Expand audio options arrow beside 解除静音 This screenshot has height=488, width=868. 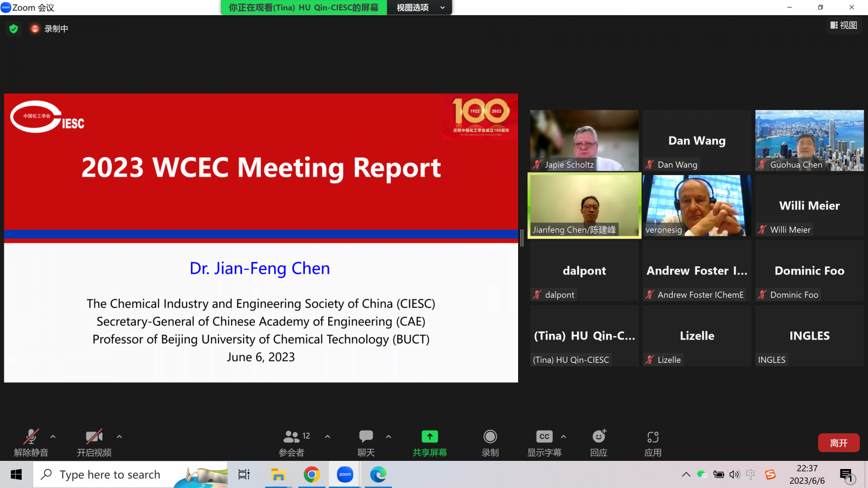(x=53, y=436)
